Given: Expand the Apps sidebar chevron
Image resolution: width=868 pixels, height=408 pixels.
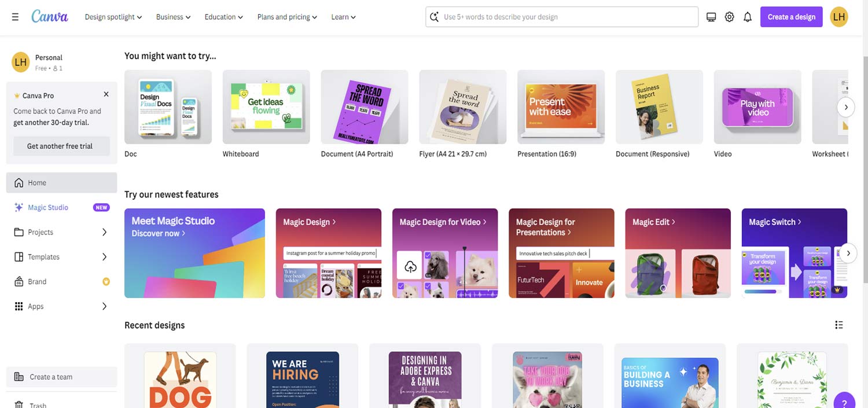Looking at the screenshot, I should tap(105, 306).
